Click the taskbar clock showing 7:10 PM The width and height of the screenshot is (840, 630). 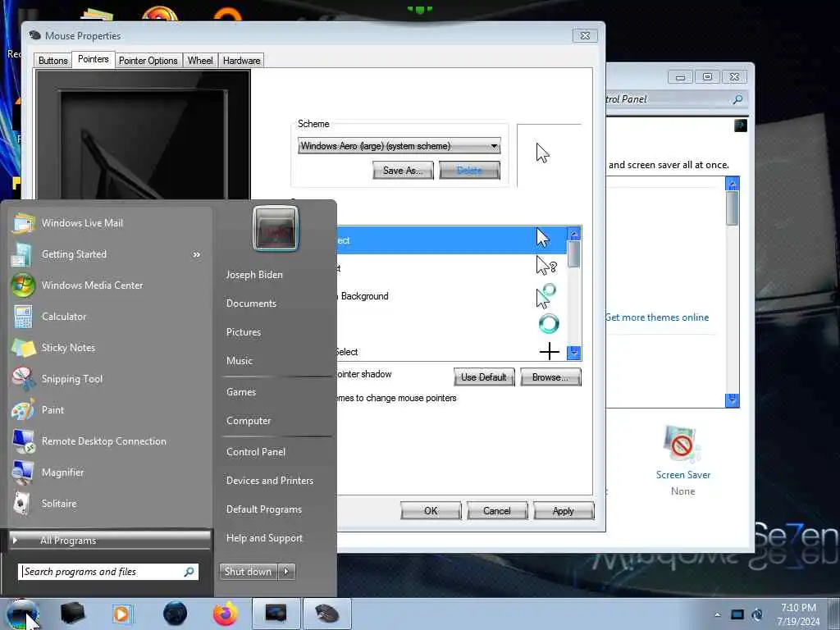tap(798, 614)
